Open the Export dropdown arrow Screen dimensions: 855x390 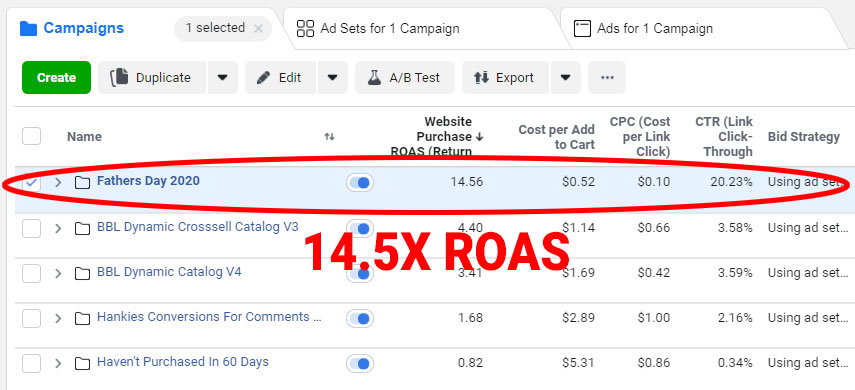point(566,77)
